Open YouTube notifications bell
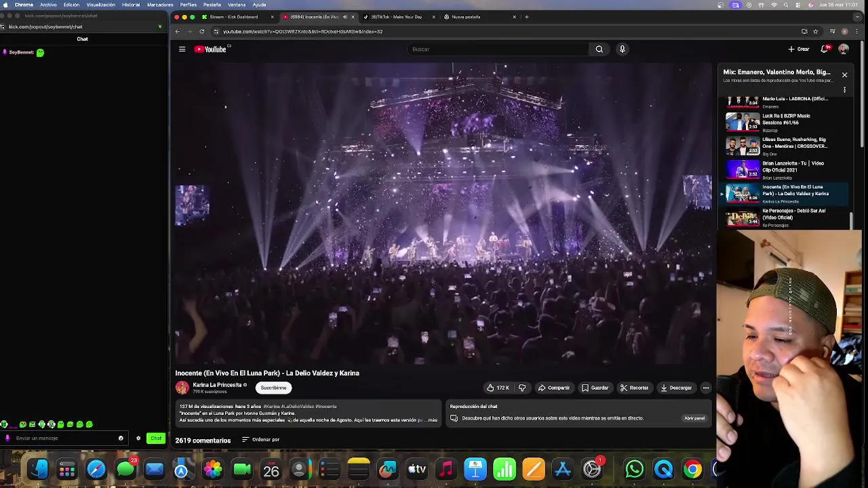 (825, 49)
